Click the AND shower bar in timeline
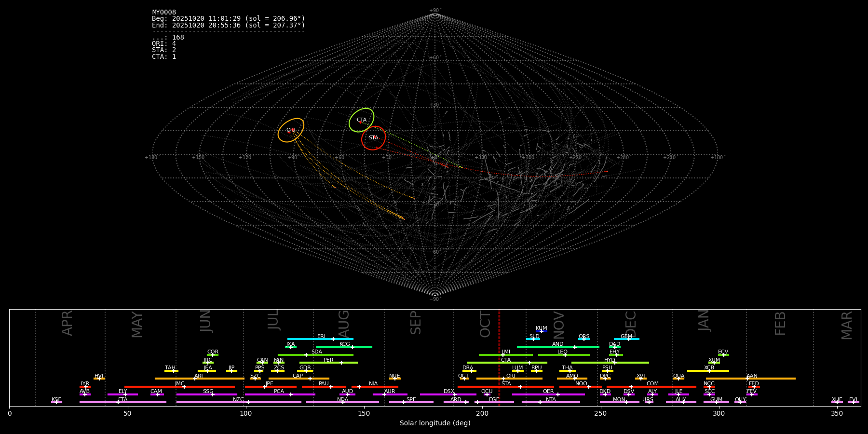 558,347
